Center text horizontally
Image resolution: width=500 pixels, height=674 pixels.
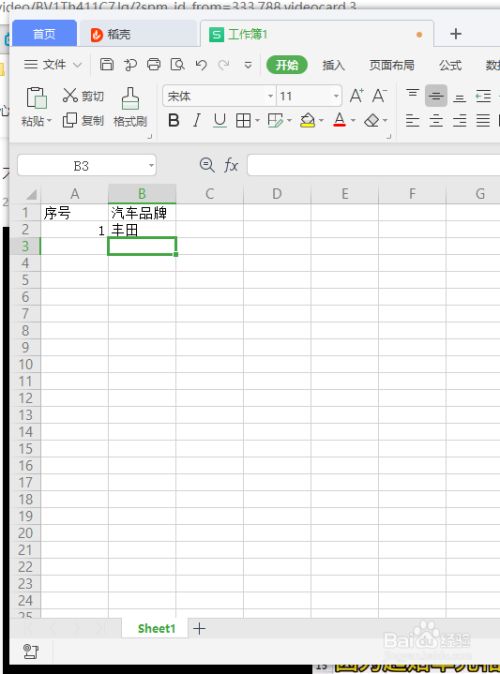(436, 121)
